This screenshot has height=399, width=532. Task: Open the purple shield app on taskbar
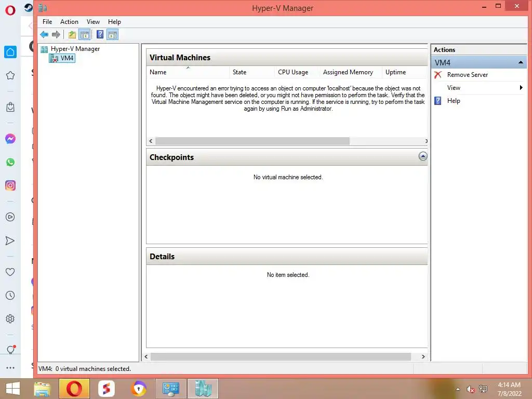[139, 389]
